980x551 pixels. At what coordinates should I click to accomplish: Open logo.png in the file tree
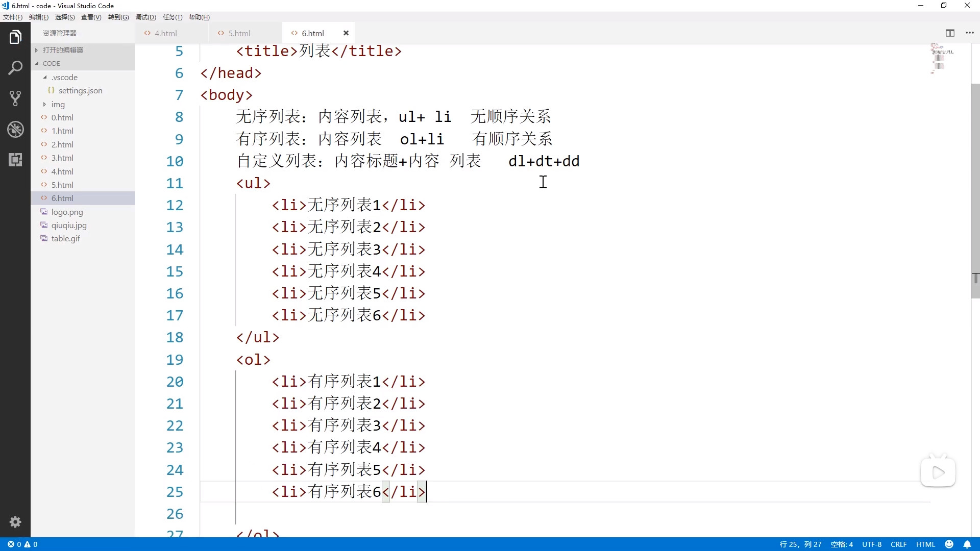[67, 212]
